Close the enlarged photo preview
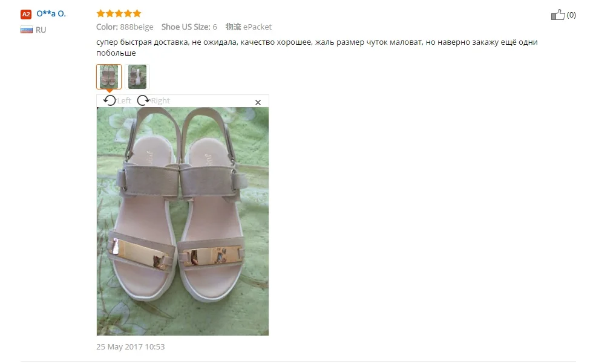 pos(258,102)
